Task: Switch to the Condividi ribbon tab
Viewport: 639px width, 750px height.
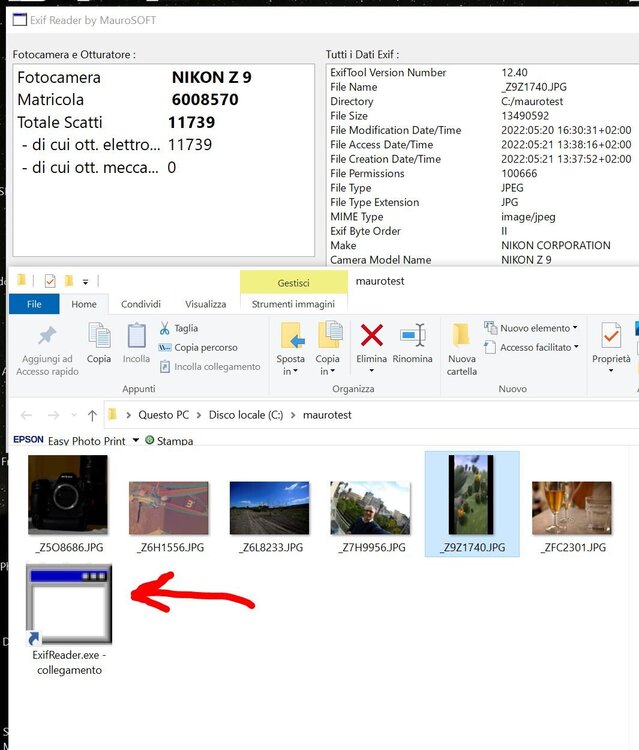Action: pos(141,304)
